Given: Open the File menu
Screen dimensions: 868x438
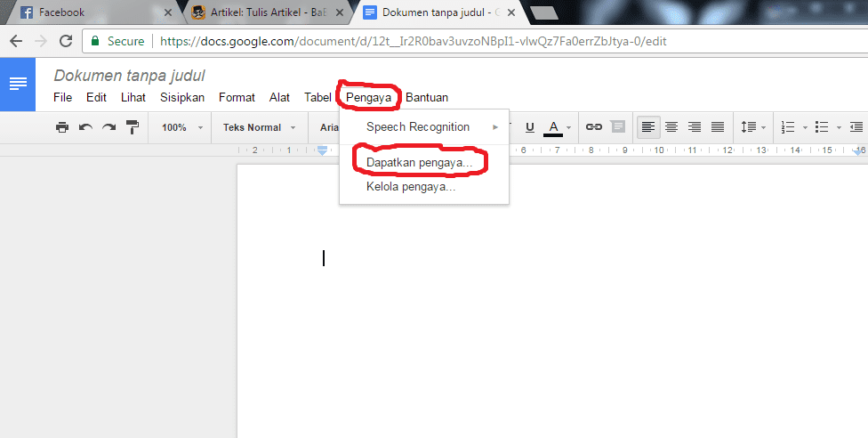Looking at the screenshot, I should 62,98.
